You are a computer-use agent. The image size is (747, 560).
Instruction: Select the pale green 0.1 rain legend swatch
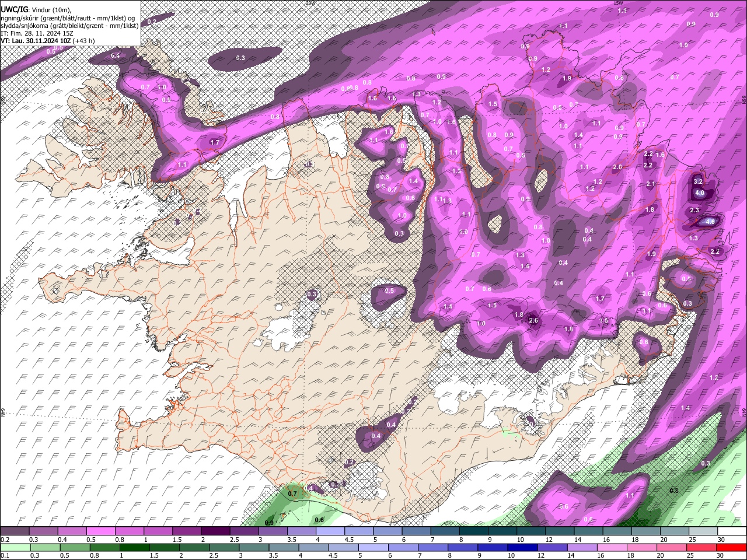tap(15, 548)
